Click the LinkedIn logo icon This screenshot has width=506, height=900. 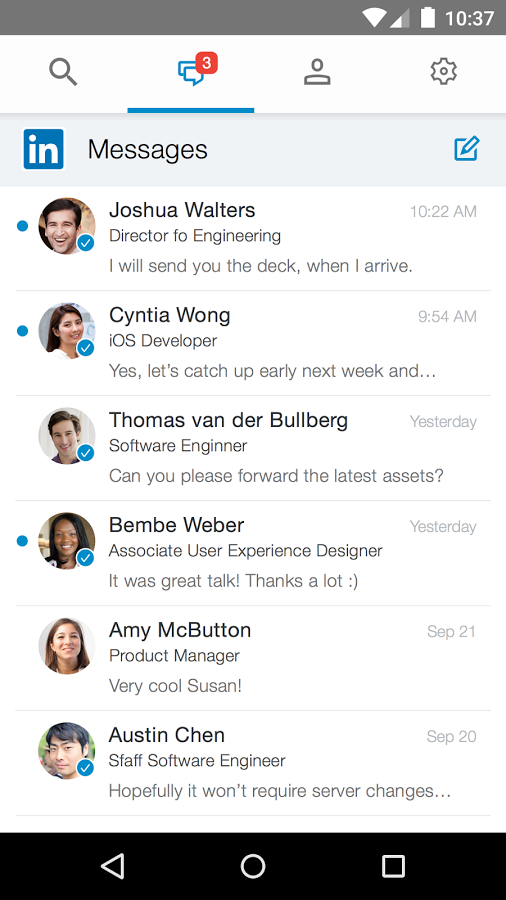44,149
